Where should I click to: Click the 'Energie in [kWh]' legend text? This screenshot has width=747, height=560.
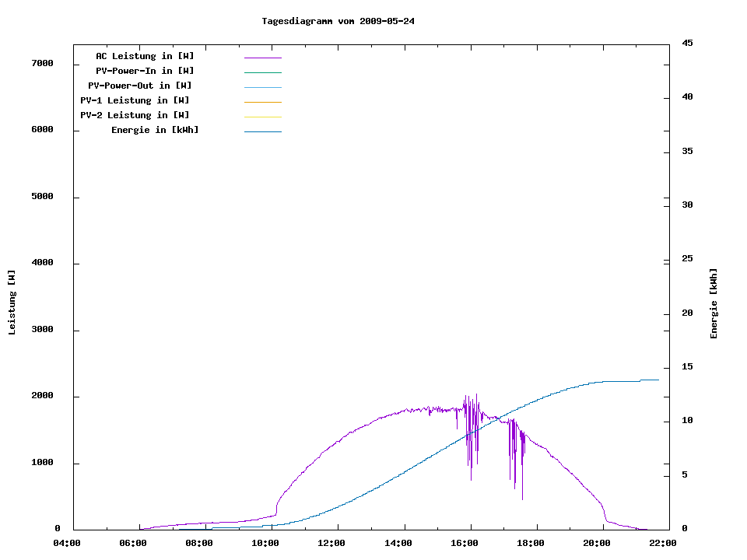point(155,130)
